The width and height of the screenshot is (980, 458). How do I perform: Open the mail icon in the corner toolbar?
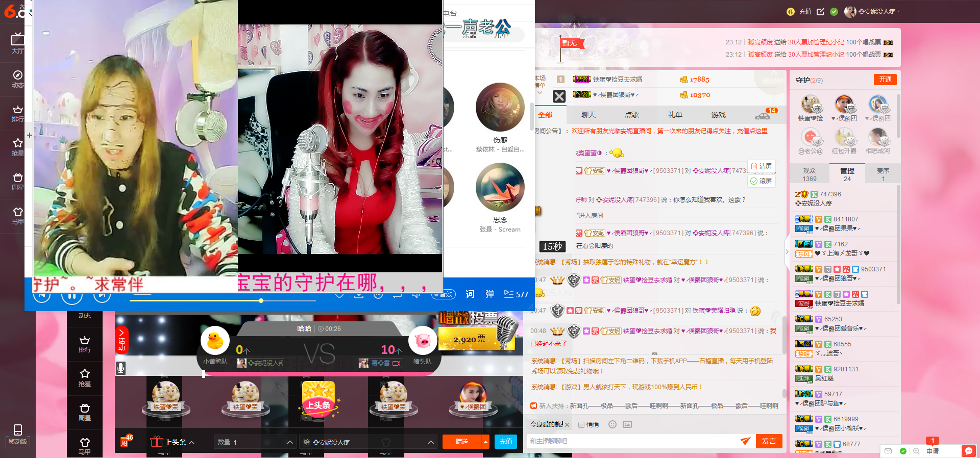click(x=888, y=451)
